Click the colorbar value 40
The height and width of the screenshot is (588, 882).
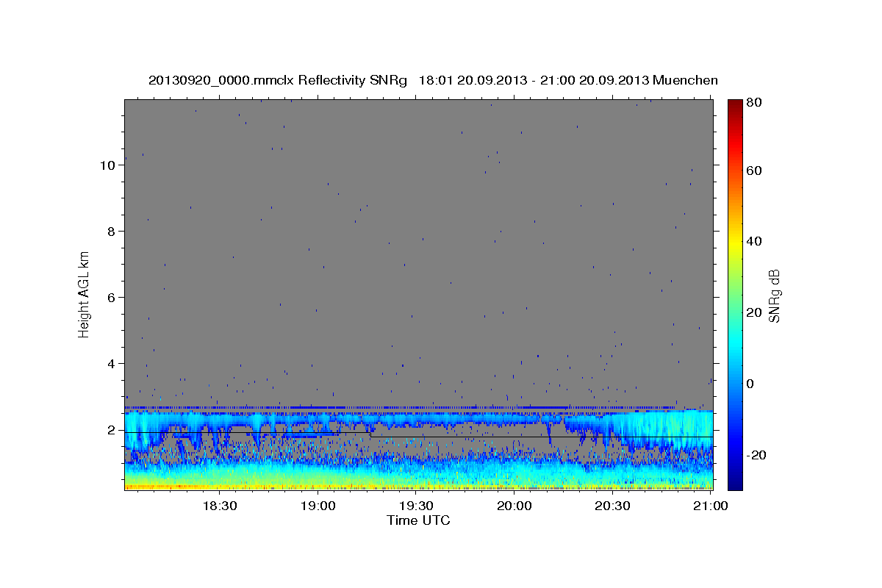[753, 241]
